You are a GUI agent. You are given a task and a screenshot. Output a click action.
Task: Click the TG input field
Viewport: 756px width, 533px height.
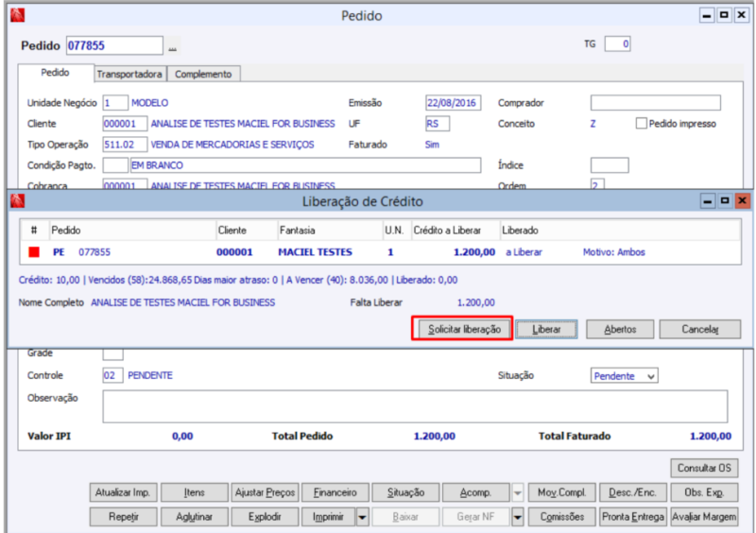[x=618, y=43]
